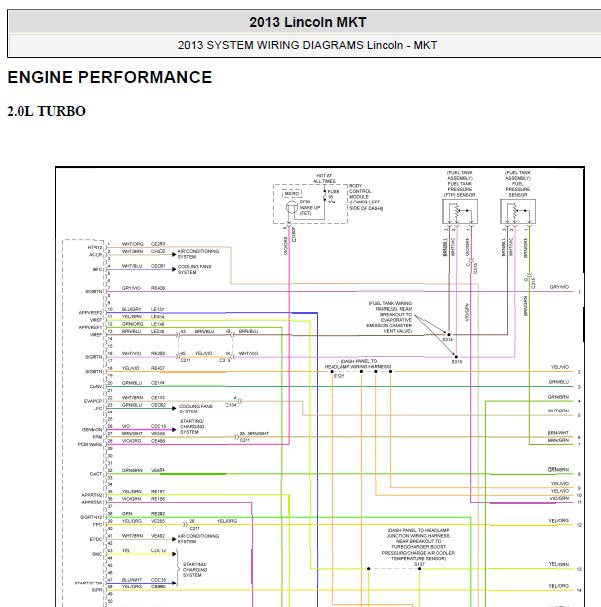Viewport: 601px width, 607px height.
Task: Click the '(DASH PANEL TO HEADLAMP WIRING HARNESS)' note
Action: tap(358, 364)
